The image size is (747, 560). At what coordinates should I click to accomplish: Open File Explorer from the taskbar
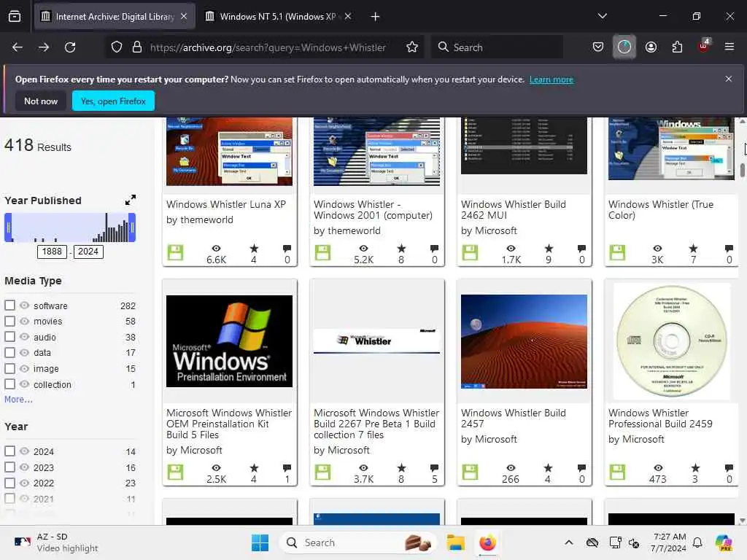(455, 542)
